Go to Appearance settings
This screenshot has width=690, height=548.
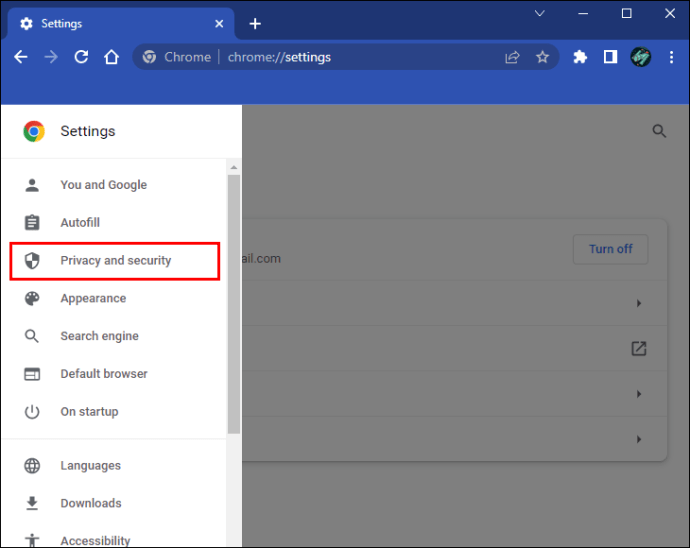[114, 298]
